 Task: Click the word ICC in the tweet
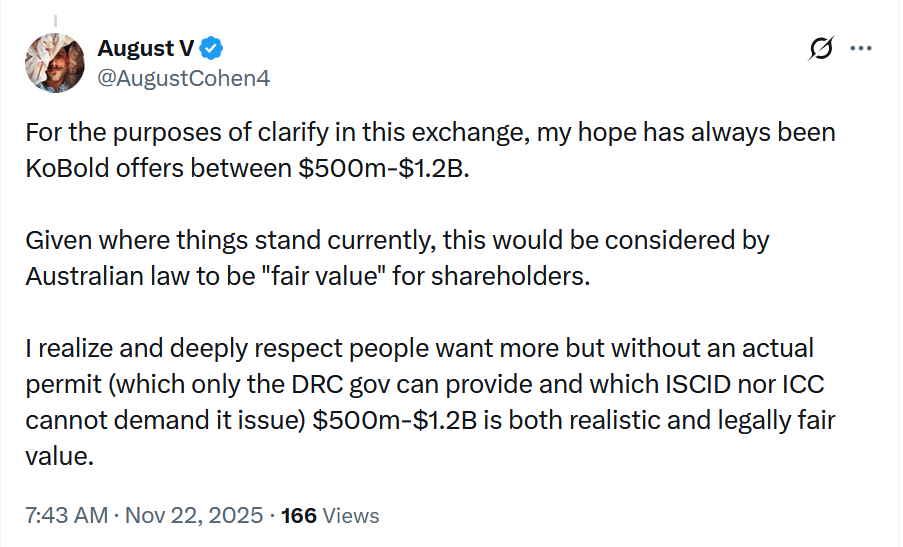point(787,384)
